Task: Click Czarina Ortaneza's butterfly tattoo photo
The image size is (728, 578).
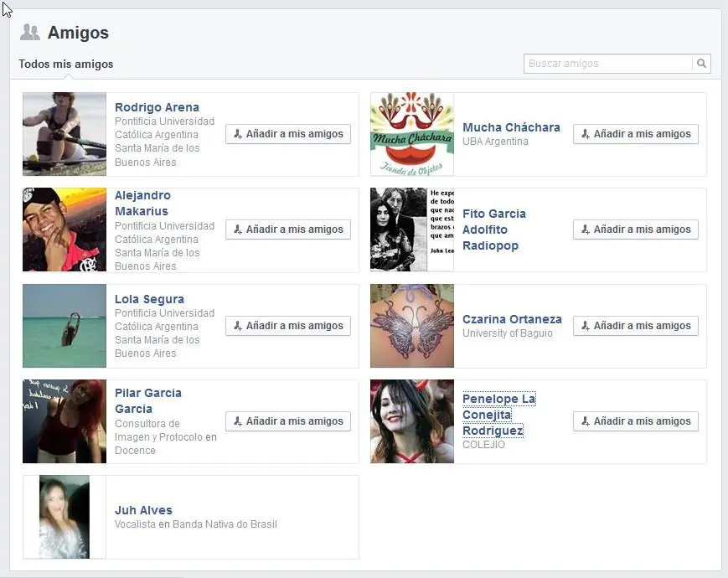Action: tap(412, 326)
